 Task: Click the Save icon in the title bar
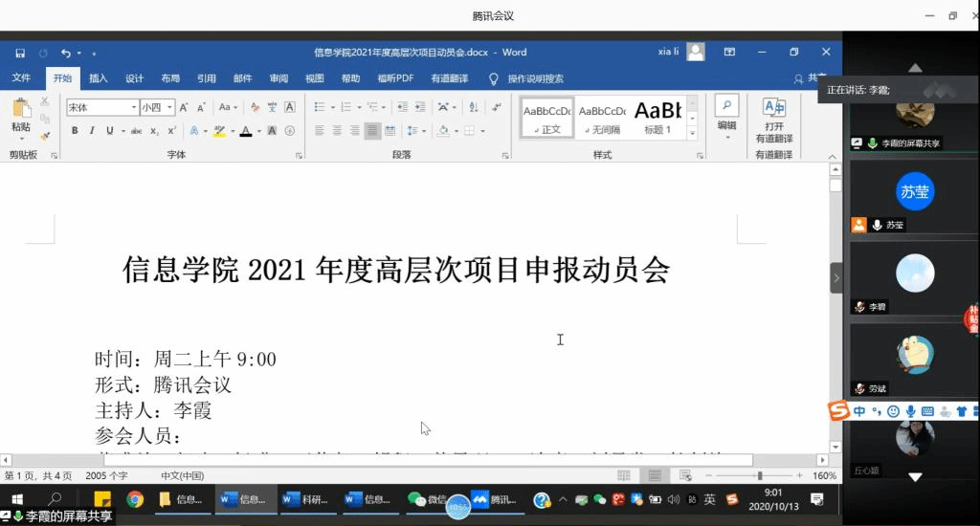tap(20, 53)
